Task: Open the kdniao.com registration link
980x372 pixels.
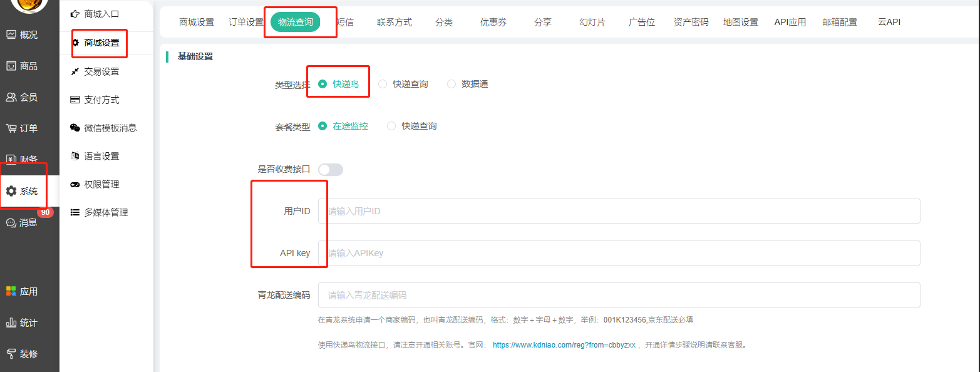Action: point(564,344)
